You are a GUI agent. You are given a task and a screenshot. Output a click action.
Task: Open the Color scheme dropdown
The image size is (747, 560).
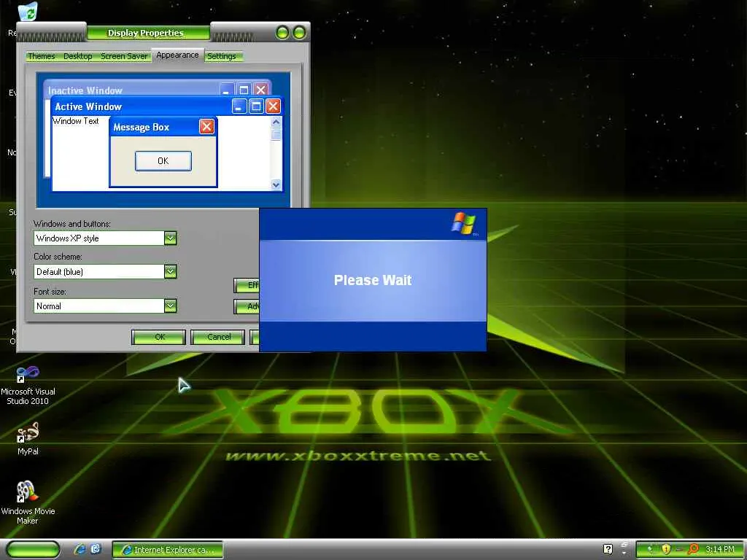[170, 271]
